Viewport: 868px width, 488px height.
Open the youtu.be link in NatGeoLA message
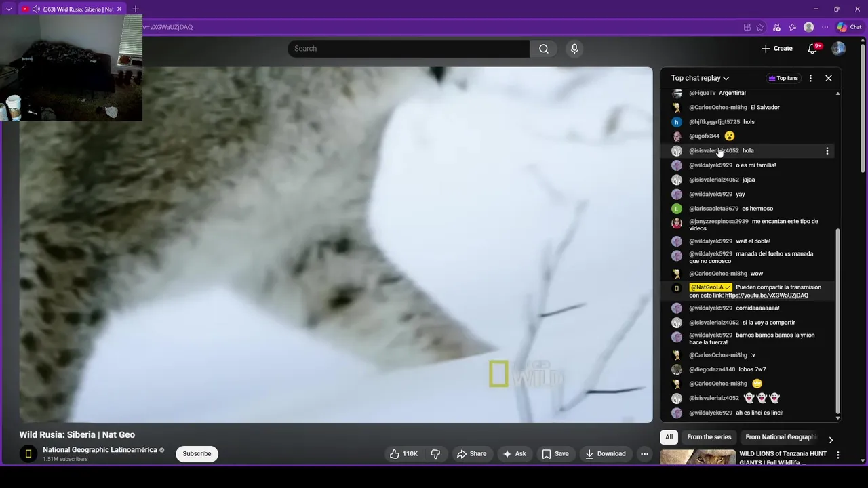766,296
